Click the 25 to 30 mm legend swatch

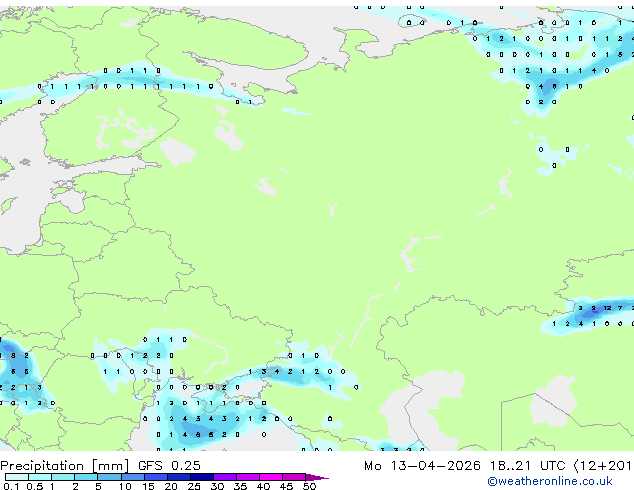pyautogui.click(x=202, y=477)
